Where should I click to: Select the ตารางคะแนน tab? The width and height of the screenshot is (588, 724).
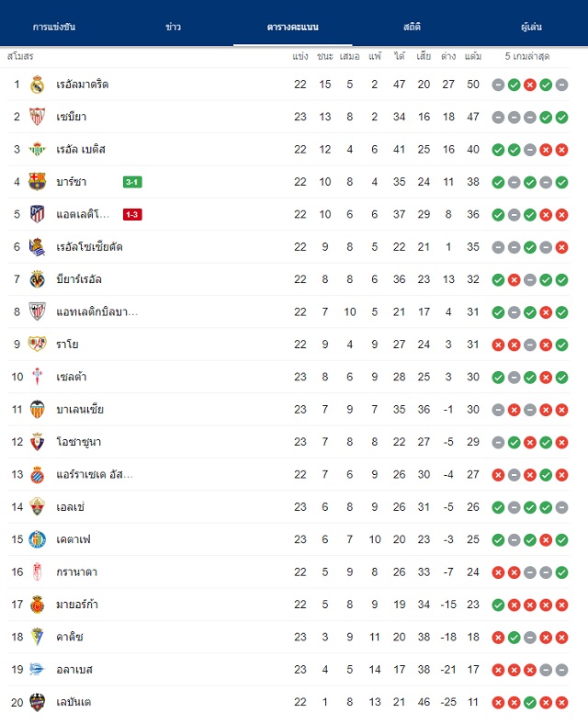(x=292, y=27)
